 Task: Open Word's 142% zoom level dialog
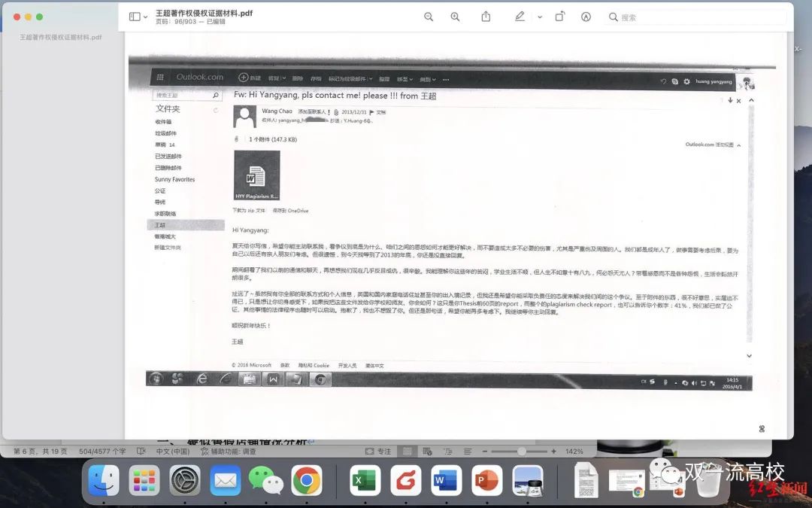574,452
